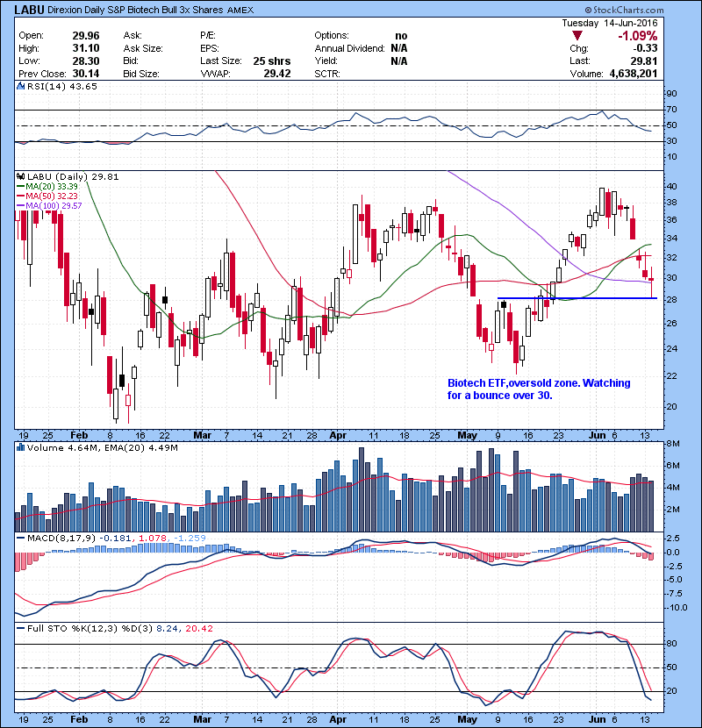Click the 'Bid Size:' label
Image resolution: width=702 pixels, height=728 pixels.
tap(141, 74)
